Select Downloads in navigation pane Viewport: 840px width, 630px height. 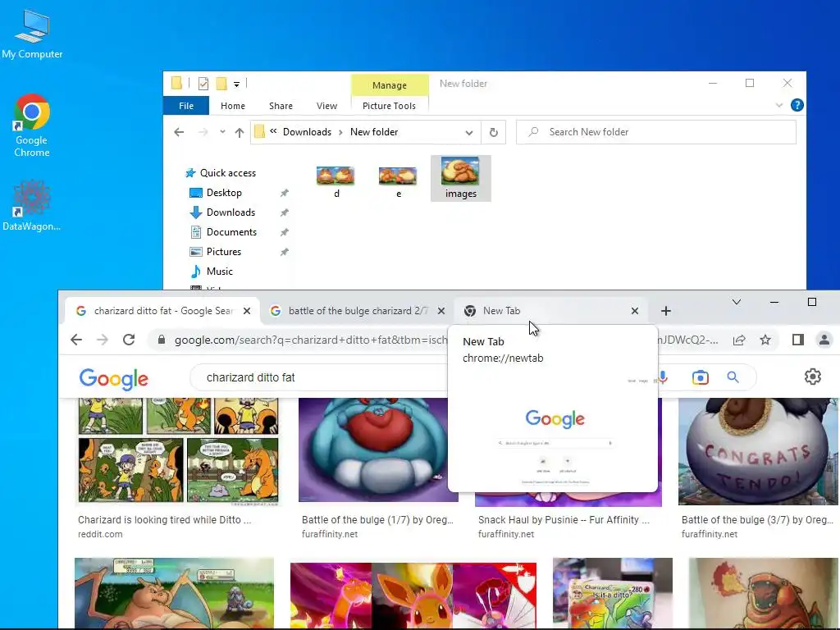(231, 212)
